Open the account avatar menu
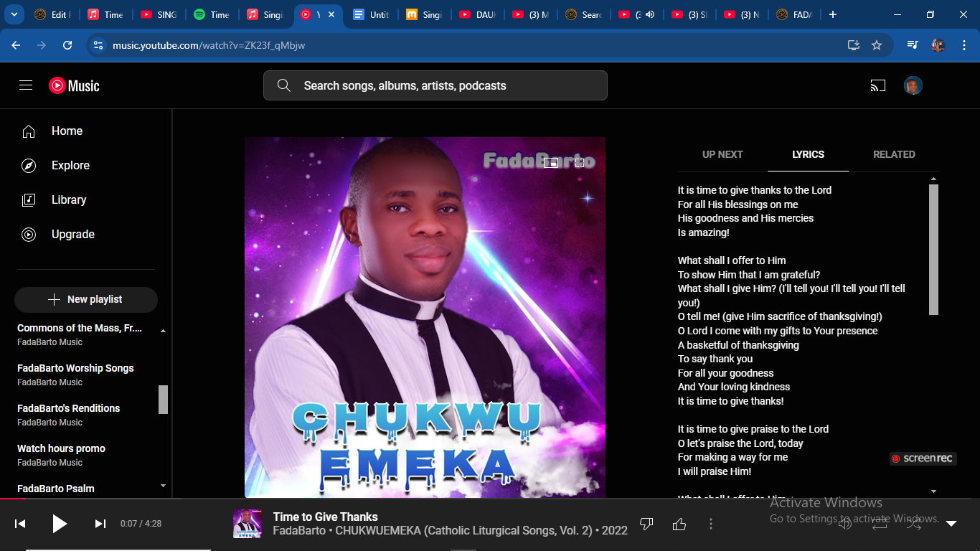The image size is (980, 551). click(913, 86)
